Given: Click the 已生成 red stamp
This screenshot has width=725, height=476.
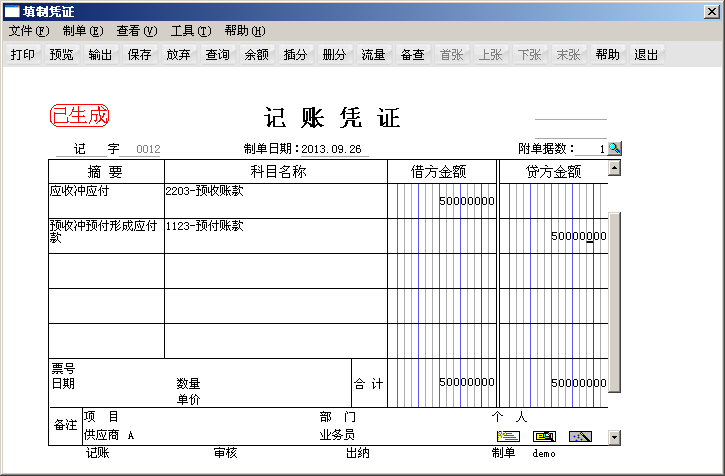Looking at the screenshot, I should click(80, 115).
